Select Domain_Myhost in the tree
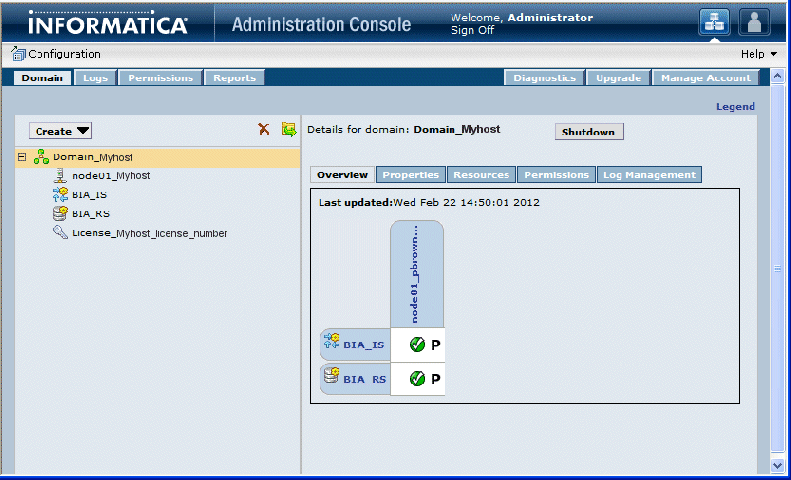 (93, 157)
